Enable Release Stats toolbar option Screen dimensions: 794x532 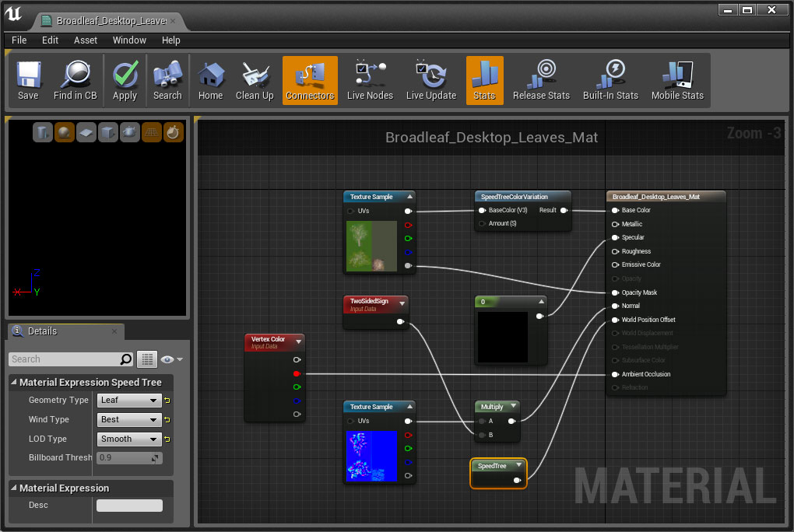pyautogui.click(x=541, y=81)
